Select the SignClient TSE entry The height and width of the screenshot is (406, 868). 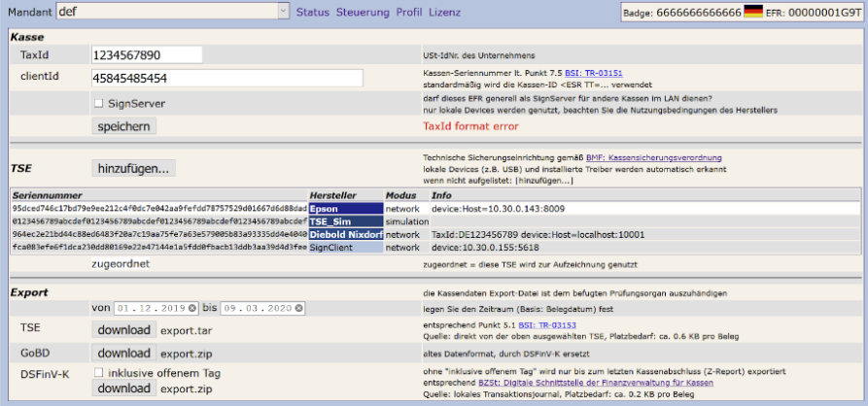tap(345, 248)
